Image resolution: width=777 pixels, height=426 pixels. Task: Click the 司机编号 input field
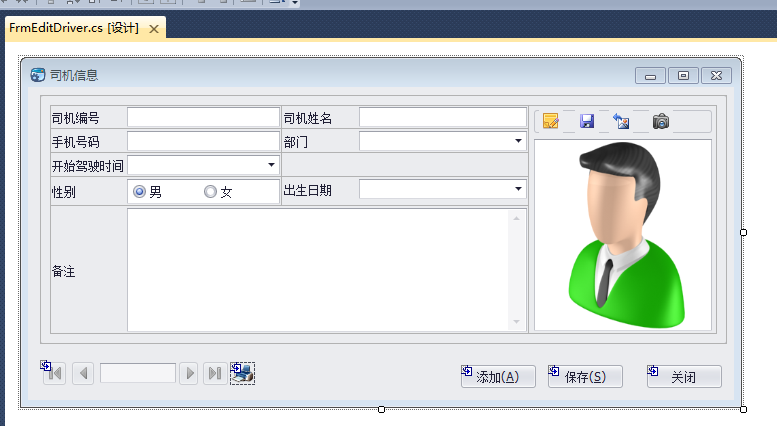pos(203,117)
